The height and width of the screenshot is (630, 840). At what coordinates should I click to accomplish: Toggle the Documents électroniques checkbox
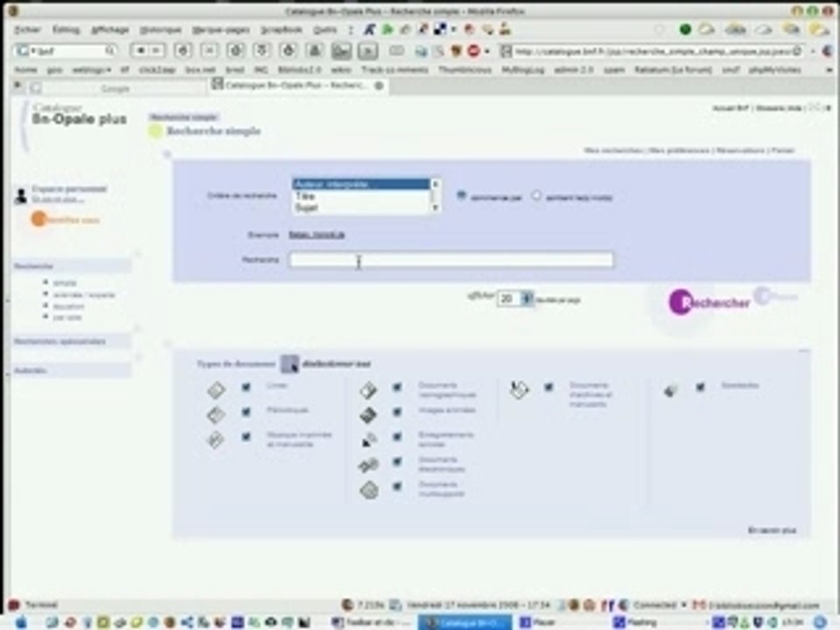point(397,461)
